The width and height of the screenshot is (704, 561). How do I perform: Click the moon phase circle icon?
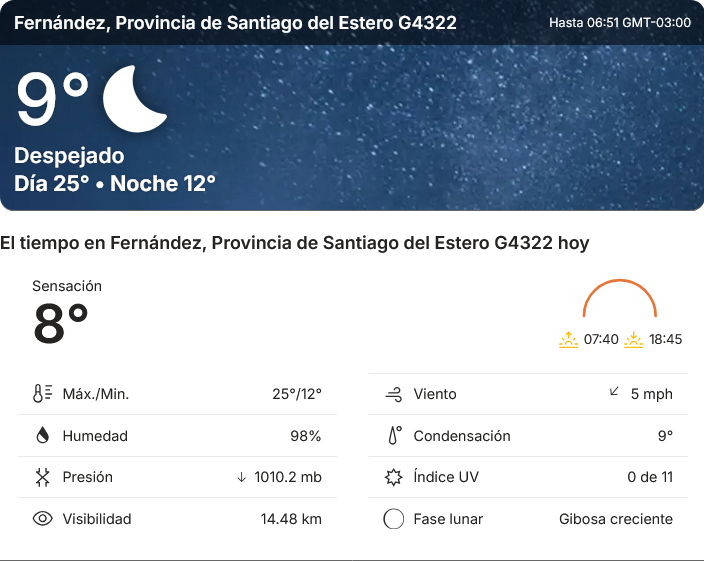(394, 519)
